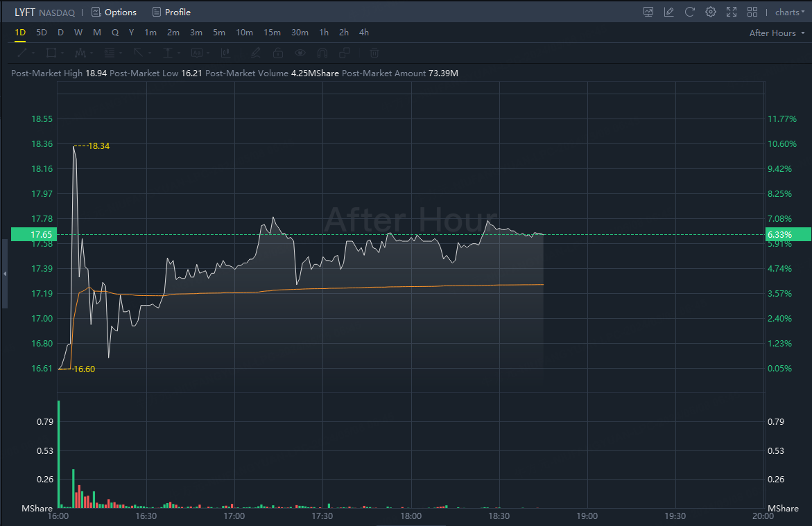Select the 5m interval
812x526 pixels.
tap(219, 32)
